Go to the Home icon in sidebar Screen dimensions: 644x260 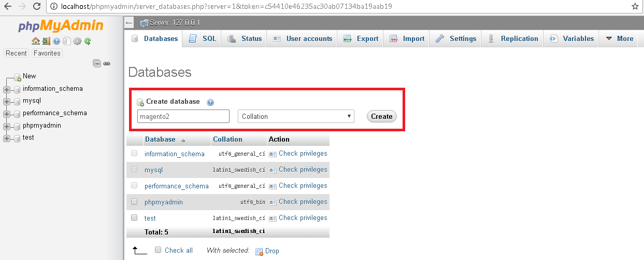[x=35, y=41]
